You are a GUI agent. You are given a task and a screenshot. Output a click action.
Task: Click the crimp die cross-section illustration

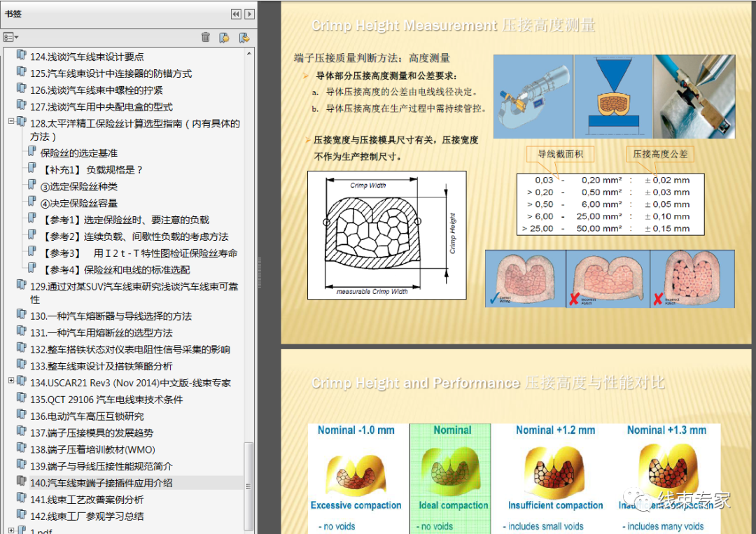tap(613, 97)
